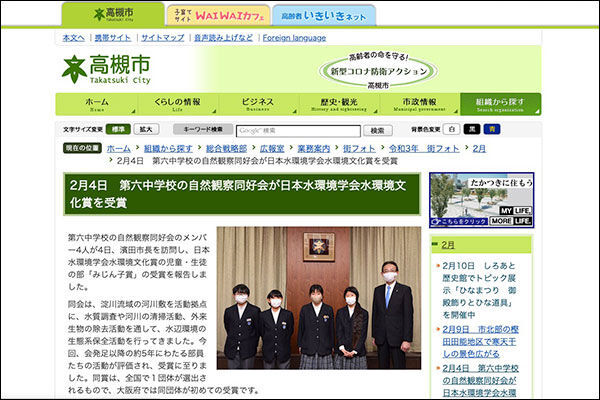This screenshot has width=600, height=400.
Task: Switch background color to blue
Action: pos(492,129)
